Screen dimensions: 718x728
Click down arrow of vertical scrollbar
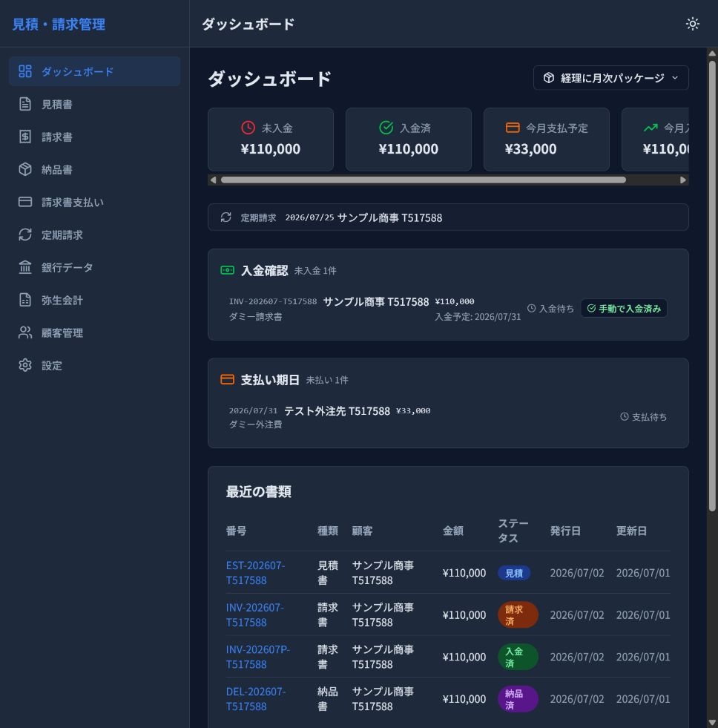pos(712,722)
